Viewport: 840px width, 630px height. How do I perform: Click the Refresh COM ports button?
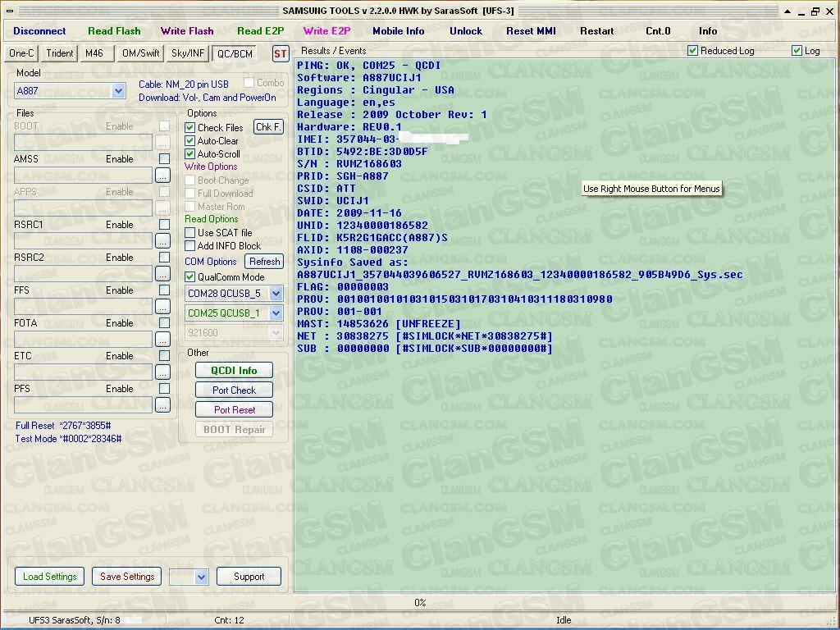point(265,262)
